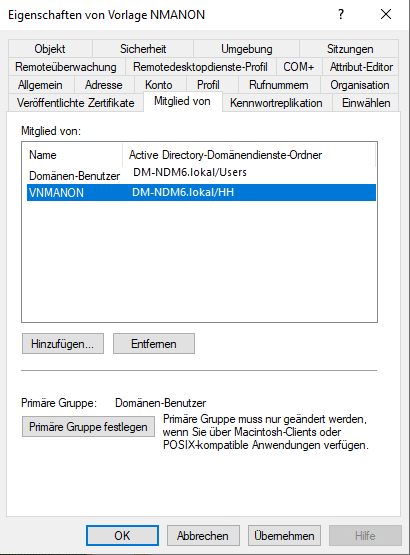Image resolution: width=410 pixels, height=555 pixels.
Task: Click Primäre Gruppe festlegen button
Action: (88, 427)
